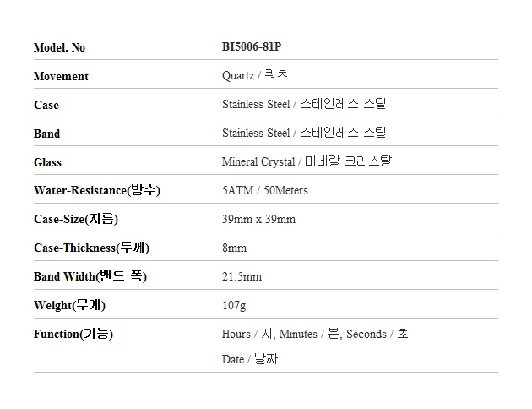This screenshot has height=409, width=532.
Task: Click the 5ATM / 50Meters value
Action: [x=264, y=191]
